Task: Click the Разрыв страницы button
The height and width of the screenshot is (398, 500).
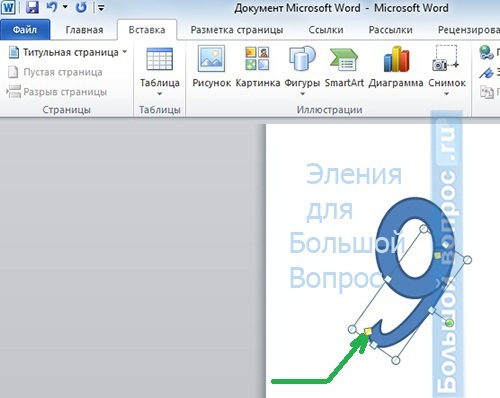Action: 57,92
